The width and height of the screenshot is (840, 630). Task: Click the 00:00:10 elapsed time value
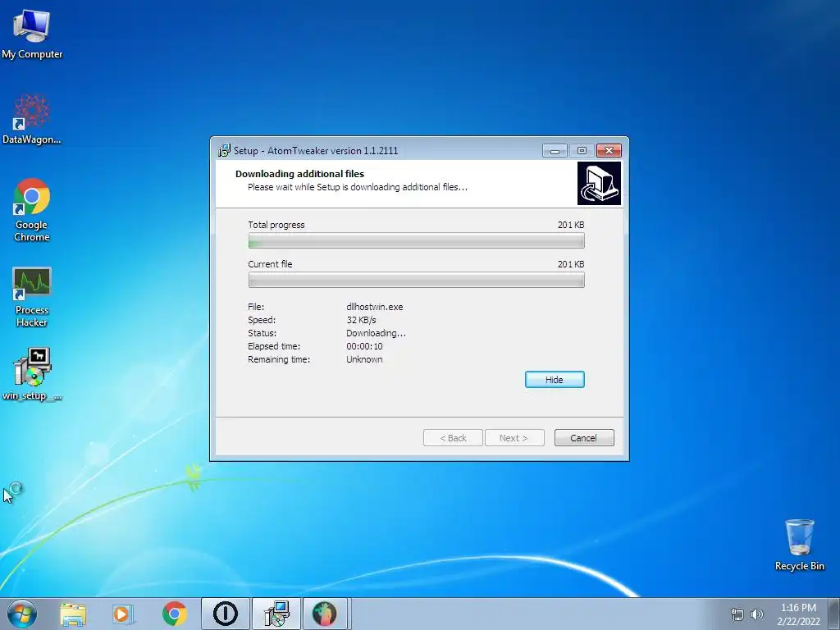364,346
